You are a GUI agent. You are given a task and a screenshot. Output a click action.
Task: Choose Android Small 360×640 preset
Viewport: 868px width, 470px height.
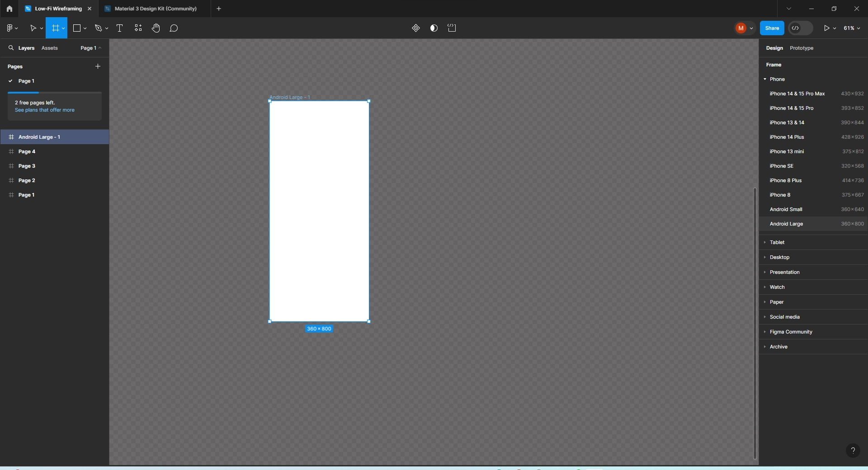pyautogui.click(x=813, y=209)
